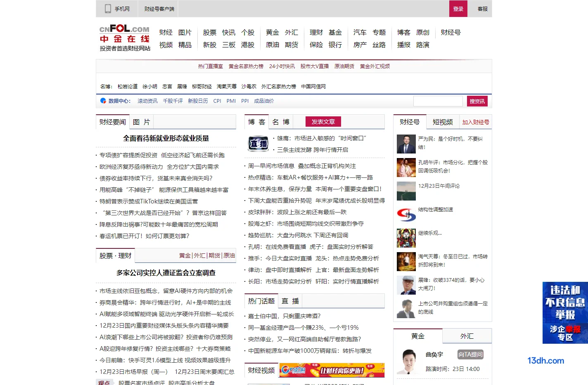Click the CNFOL 中金在线 logo
This screenshot has height=385, width=588.
(x=125, y=38)
